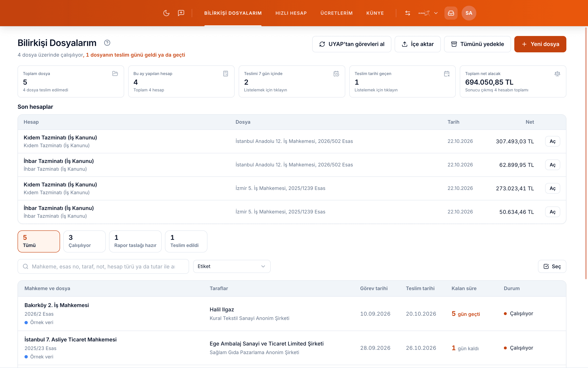Enable selection mode with Seç button

[552, 266]
